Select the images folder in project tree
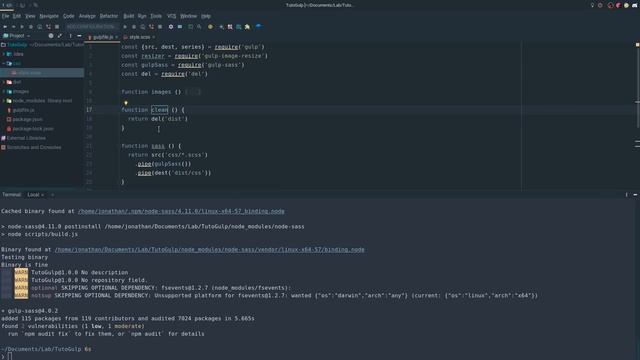The height and width of the screenshot is (360, 640). [20, 91]
